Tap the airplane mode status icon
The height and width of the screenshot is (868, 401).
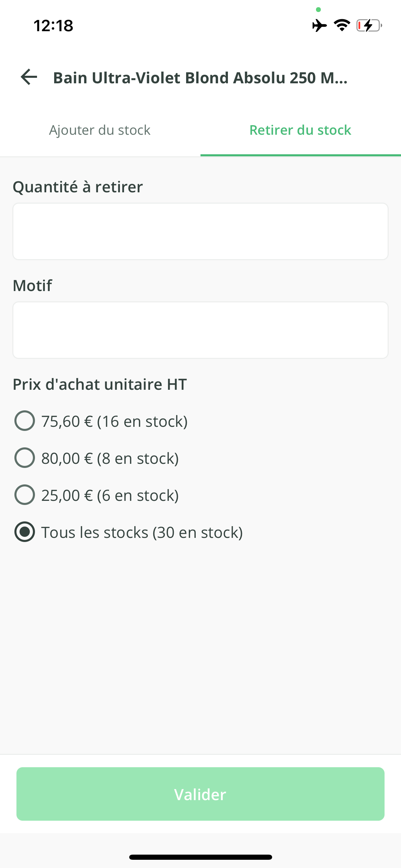(x=319, y=26)
